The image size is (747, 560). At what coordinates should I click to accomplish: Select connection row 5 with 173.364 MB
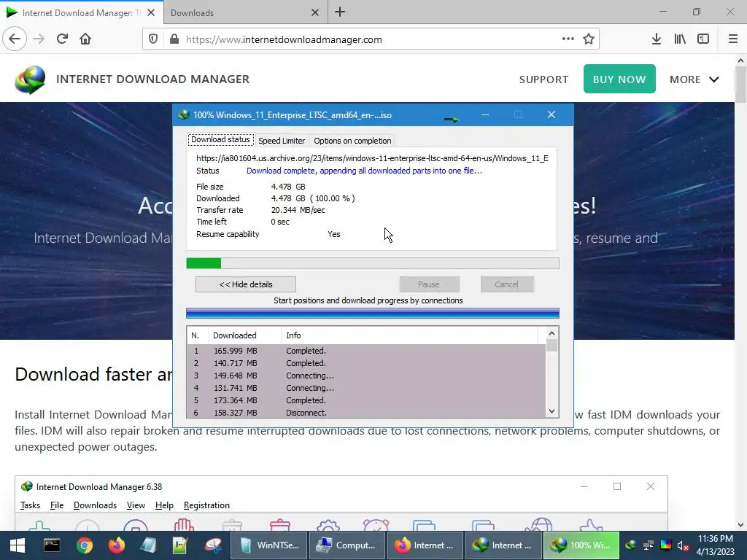pos(366,400)
